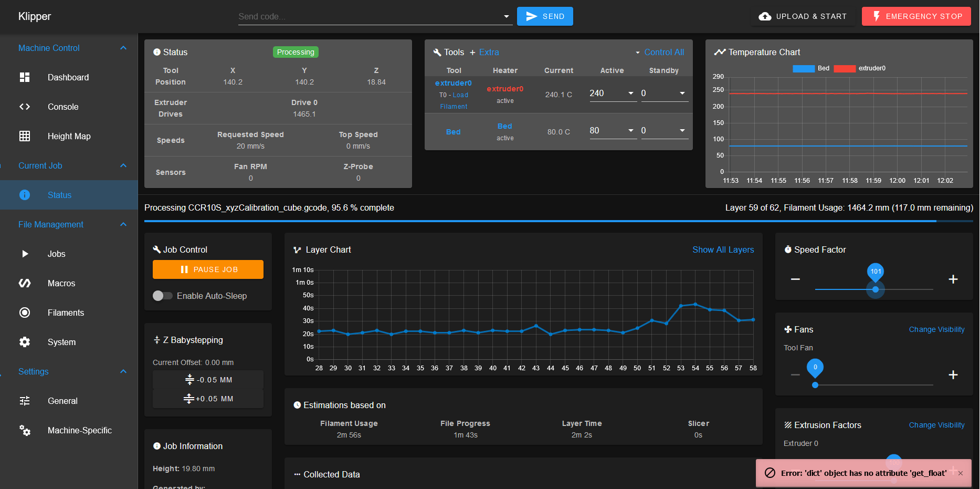This screenshot has height=489, width=980.
Task: Open System via its gear icon
Action: point(25,342)
